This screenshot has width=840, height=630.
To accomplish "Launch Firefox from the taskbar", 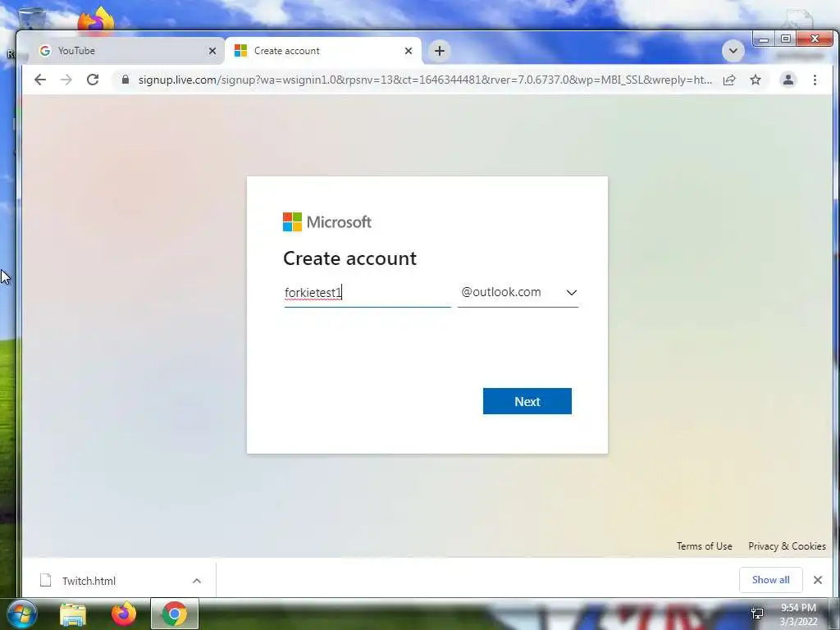I will pos(124,614).
